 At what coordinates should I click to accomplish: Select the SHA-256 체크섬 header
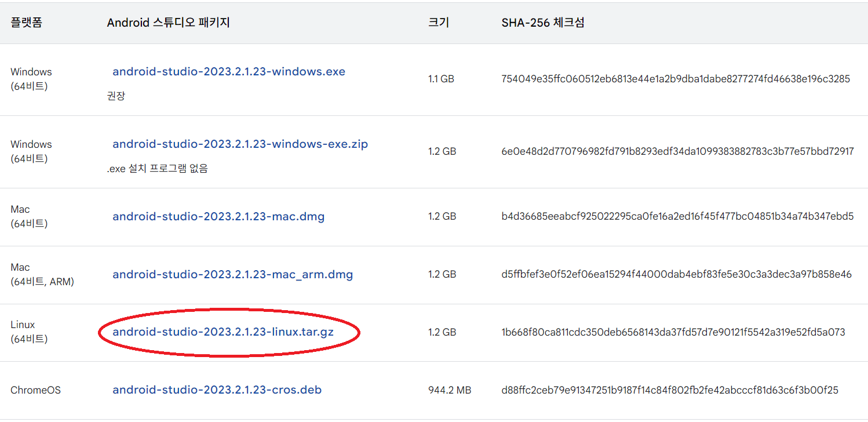543,23
